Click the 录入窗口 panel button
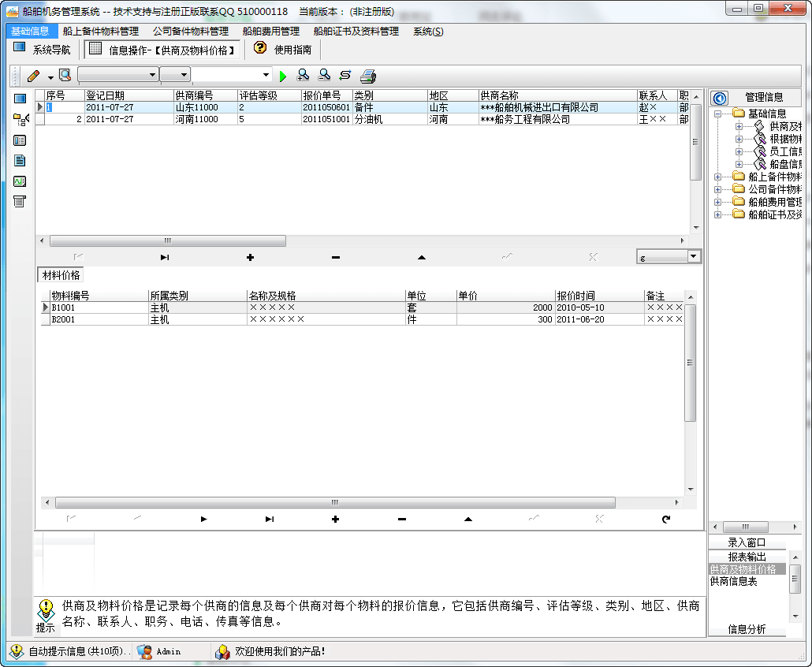This screenshot has height=667, width=812. (x=746, y=542)
